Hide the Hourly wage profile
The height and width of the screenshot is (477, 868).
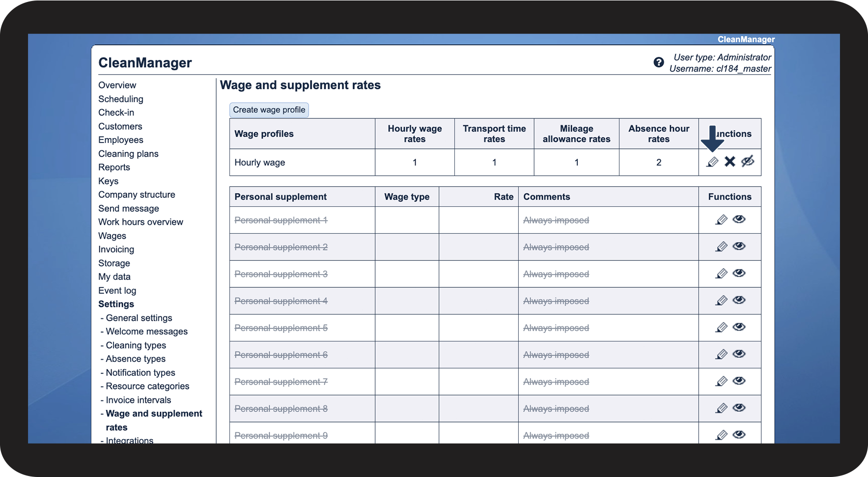[x=748, y=162]
